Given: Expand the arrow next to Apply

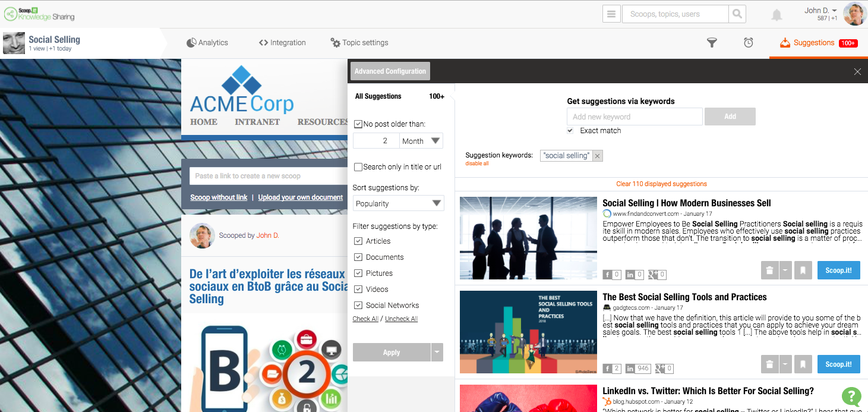Looking at the screenshot, I should 437,353.
